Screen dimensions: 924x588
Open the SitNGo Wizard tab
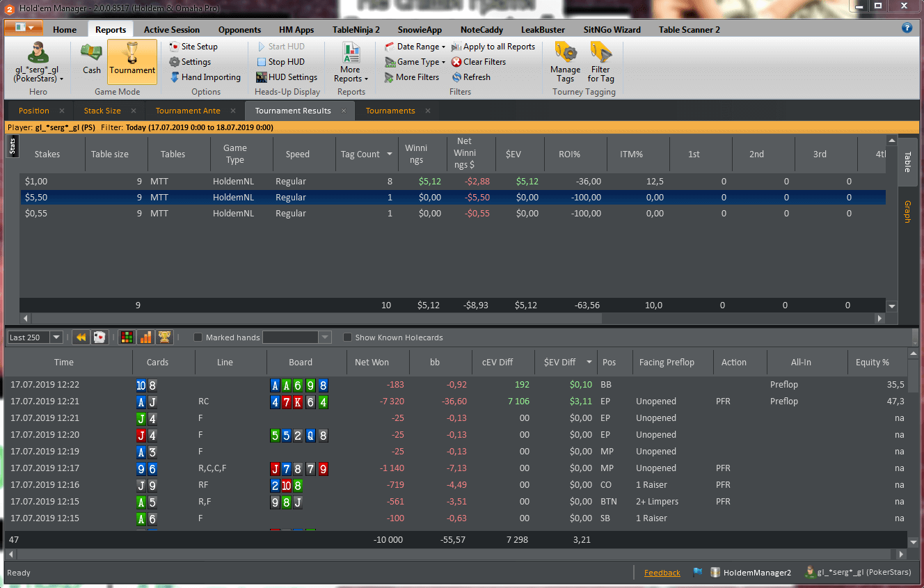coord(612,30)
